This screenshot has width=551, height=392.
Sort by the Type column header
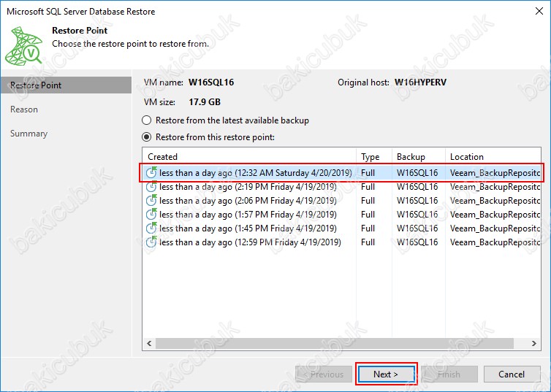pos(374,156)
